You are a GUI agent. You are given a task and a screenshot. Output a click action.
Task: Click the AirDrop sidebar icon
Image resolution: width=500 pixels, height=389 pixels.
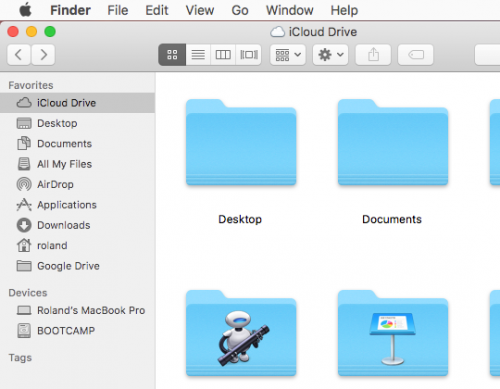click(24, 184)
